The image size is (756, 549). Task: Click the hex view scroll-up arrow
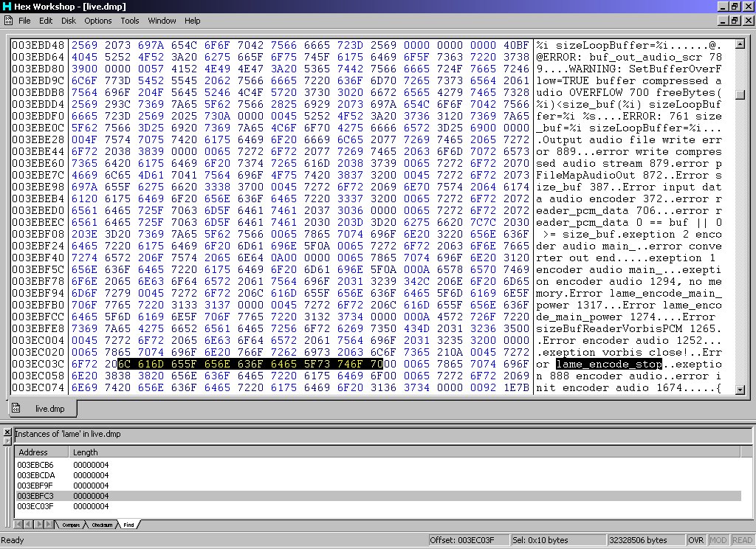[x=740, y=44]
